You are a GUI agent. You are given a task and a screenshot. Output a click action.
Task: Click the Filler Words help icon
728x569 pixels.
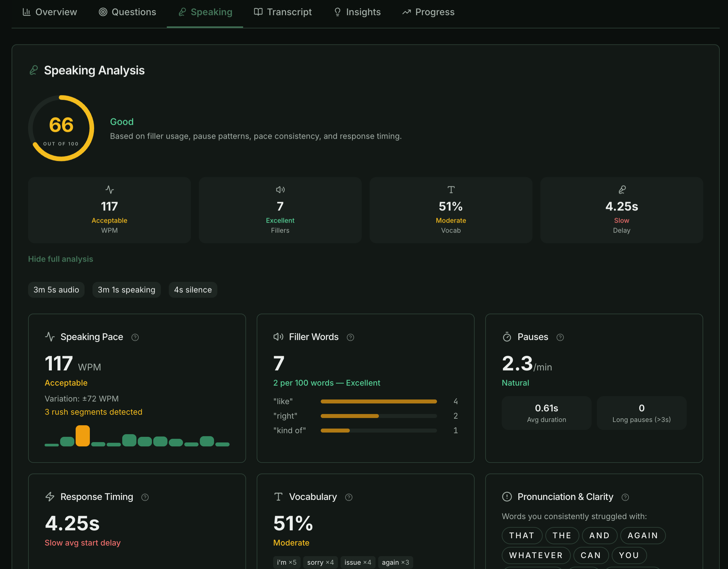pos(350,337)
